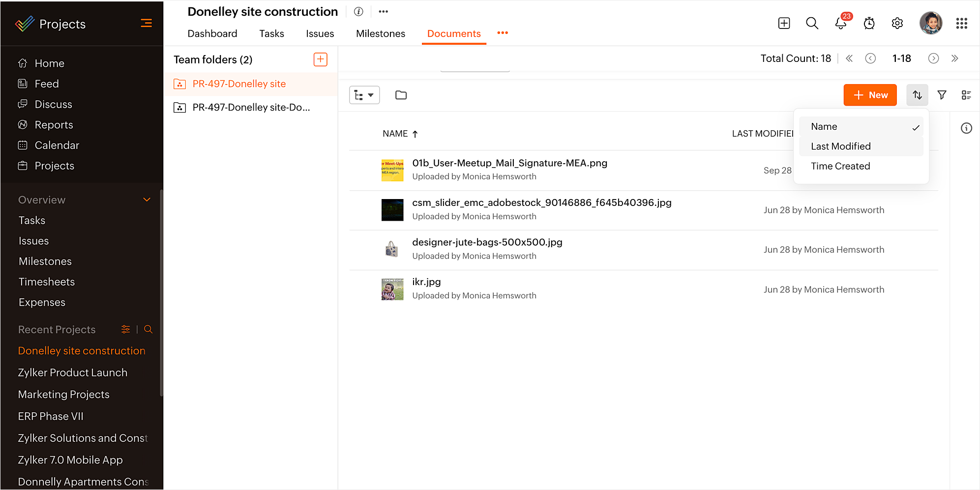Select the PR-497-Donelley site-Do... folder
Image resolution: width=980 pixels, height=490 pixels.
click(251, 107)
